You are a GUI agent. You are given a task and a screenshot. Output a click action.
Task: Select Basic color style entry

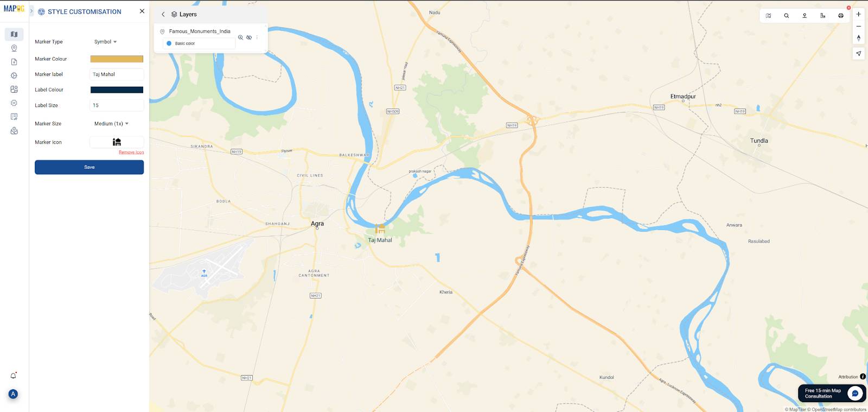[199, 43]
